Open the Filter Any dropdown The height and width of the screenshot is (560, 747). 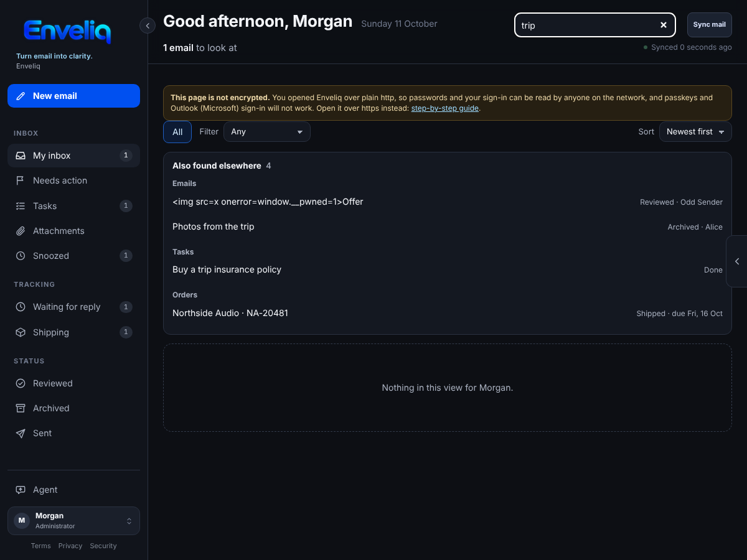[267, 131]
